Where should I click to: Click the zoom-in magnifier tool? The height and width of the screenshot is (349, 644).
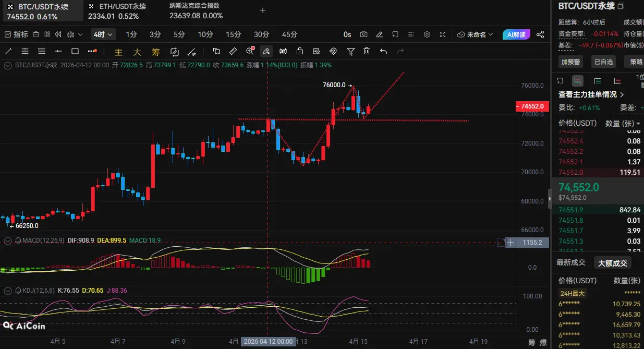pos(250,51)
